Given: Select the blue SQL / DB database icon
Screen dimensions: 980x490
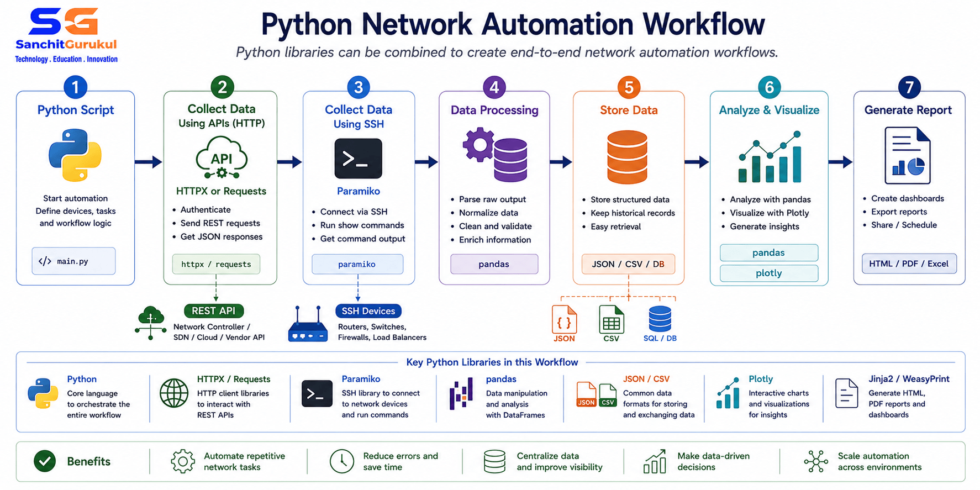Looking at the screenshot, I should pyautogui.click(x=660, y=319).
